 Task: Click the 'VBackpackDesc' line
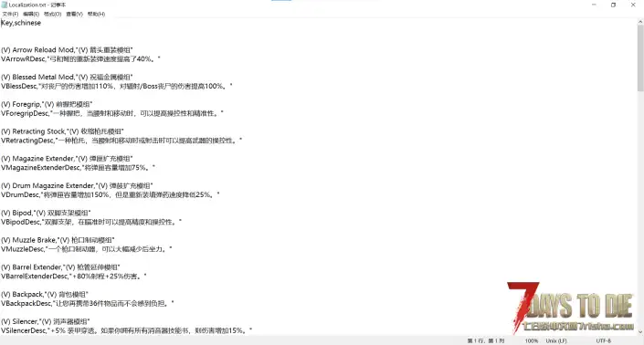88,303
